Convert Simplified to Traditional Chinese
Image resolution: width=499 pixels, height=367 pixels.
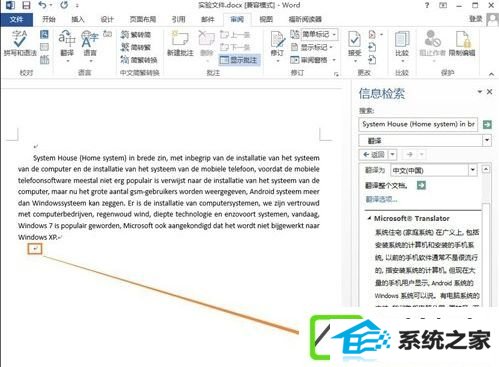tap(136, 47)
